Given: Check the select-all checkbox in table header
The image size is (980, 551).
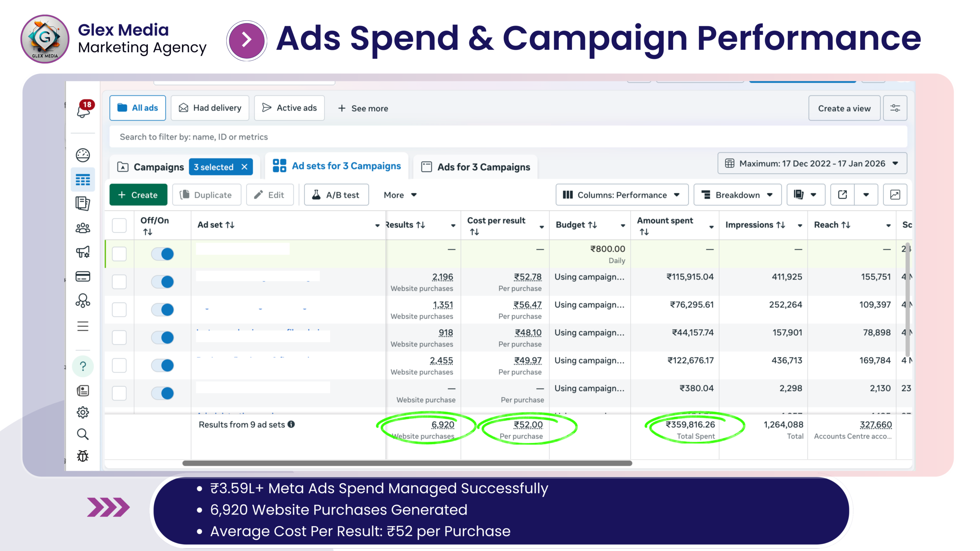Looking at the screenshot, I should tap(119, 225).
